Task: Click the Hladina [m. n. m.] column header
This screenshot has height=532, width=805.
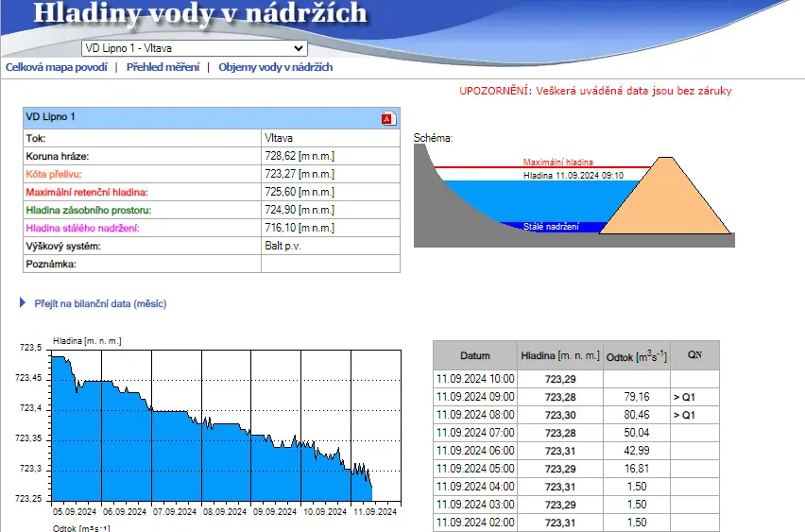Action: pos(560,355)
